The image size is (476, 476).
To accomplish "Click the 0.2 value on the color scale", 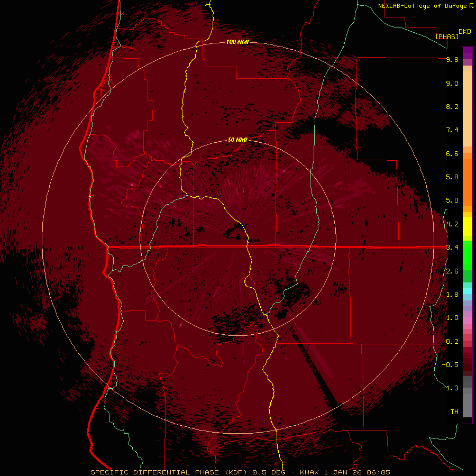I will point(452,342).
